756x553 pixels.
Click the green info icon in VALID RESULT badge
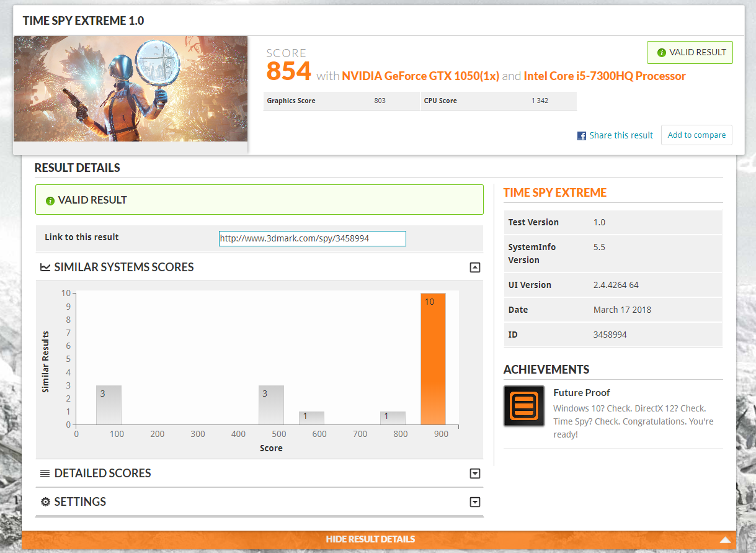[x=662, y=53]
